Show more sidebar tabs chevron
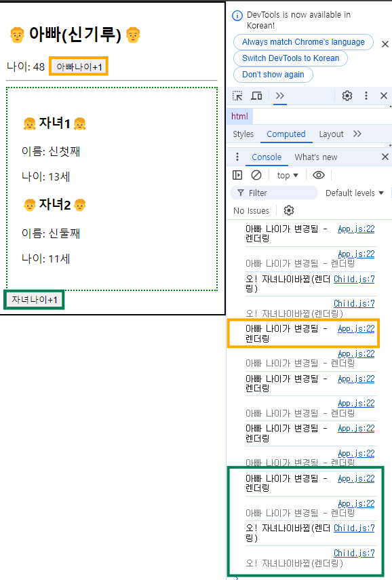The width and height of the screenshot is (392, 580). pos(357,134)
